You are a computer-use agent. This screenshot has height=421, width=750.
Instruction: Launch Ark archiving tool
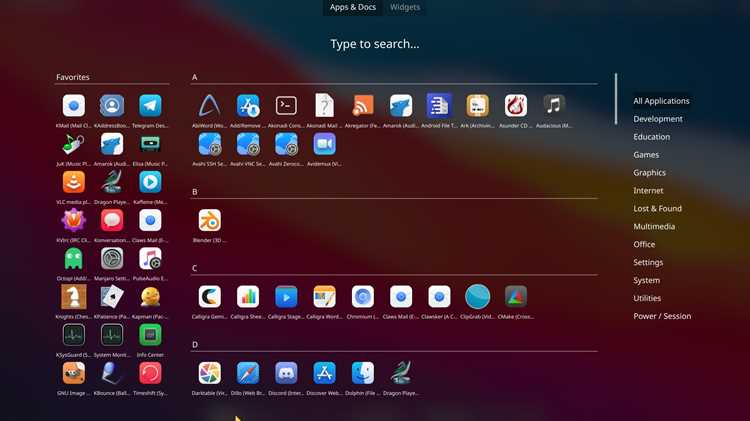coord(477,106)
